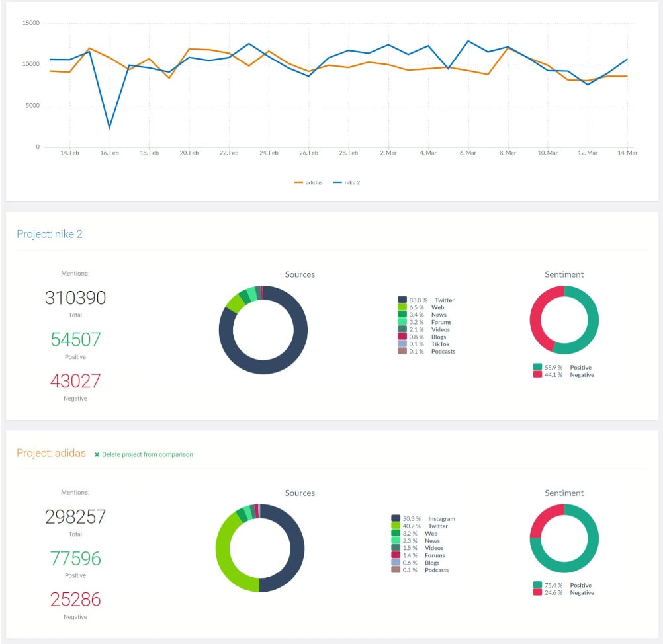Click adidas negative count 25286
The width and height of the screenshot is (663, 644).
point(75,599)
